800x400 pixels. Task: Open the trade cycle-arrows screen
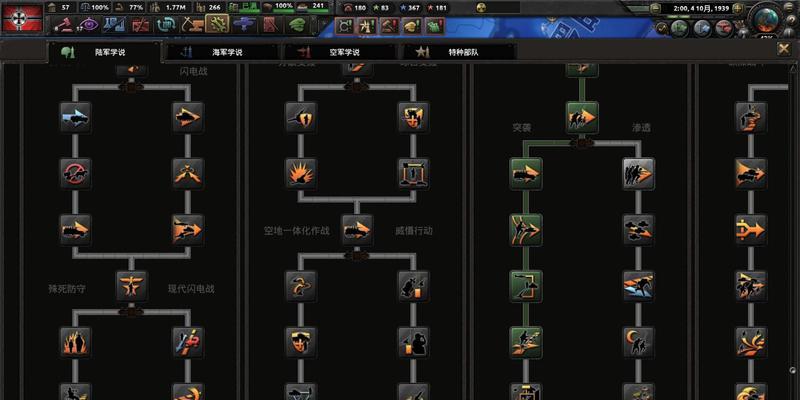point(166,23)
